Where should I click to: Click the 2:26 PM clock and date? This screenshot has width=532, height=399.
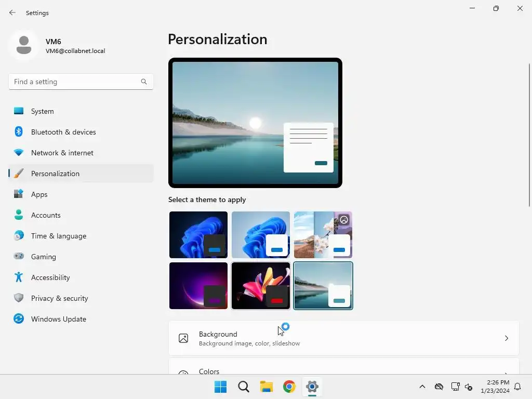click(495, 387)
